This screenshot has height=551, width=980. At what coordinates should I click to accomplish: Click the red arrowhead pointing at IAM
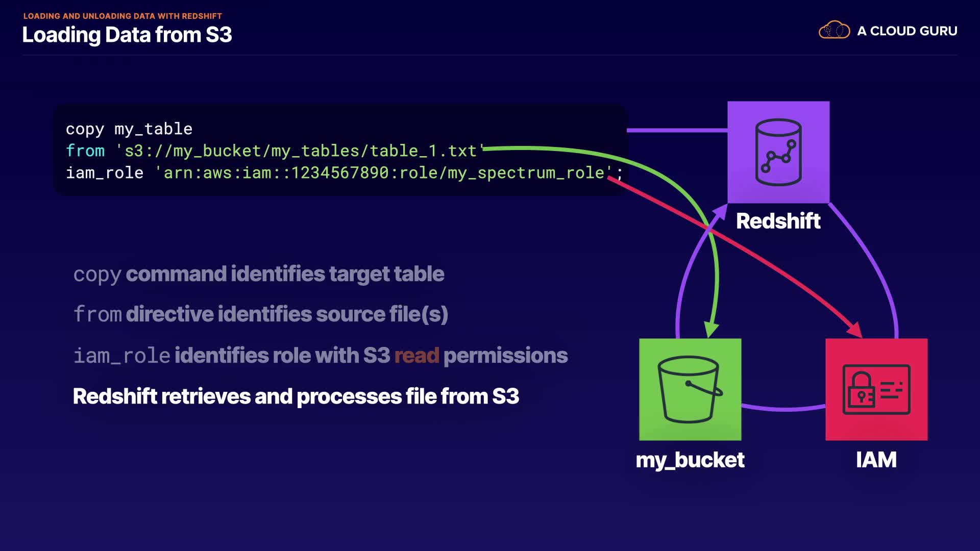855,330
